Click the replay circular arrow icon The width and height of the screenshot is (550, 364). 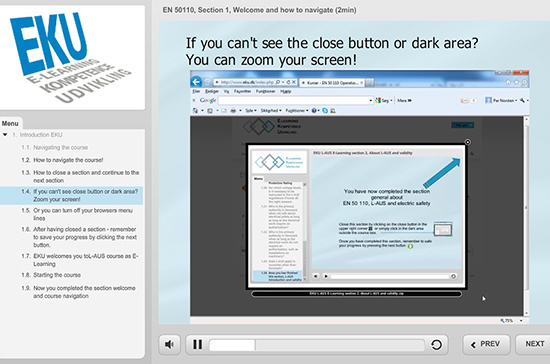click(436, 345)
